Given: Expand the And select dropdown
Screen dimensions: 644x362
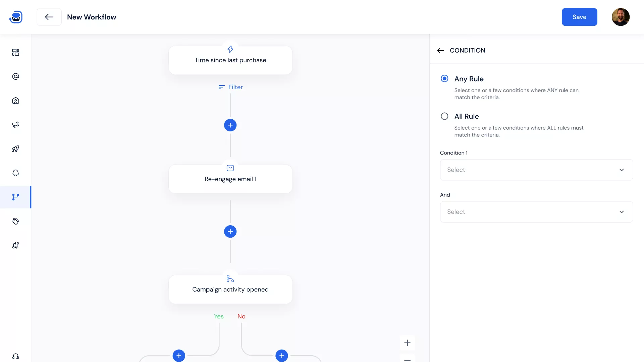Looking at the screenshot, I should click(536, 212).
